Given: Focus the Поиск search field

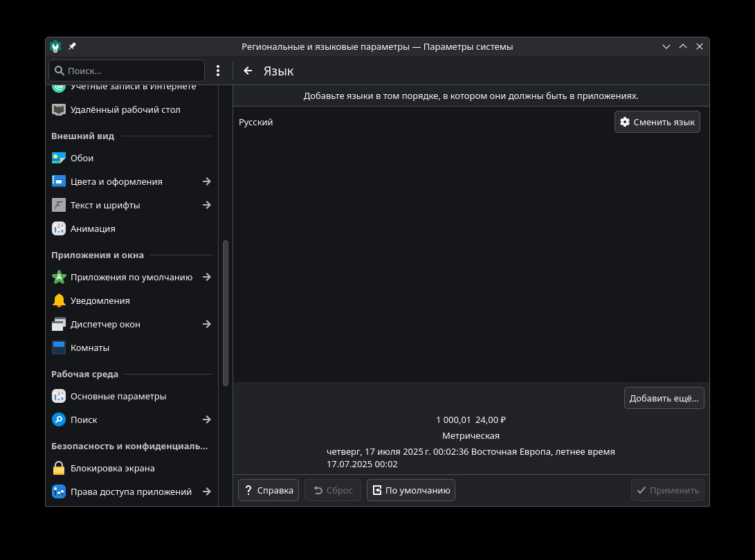Looking at the screenshot, I should click(131, 71).
